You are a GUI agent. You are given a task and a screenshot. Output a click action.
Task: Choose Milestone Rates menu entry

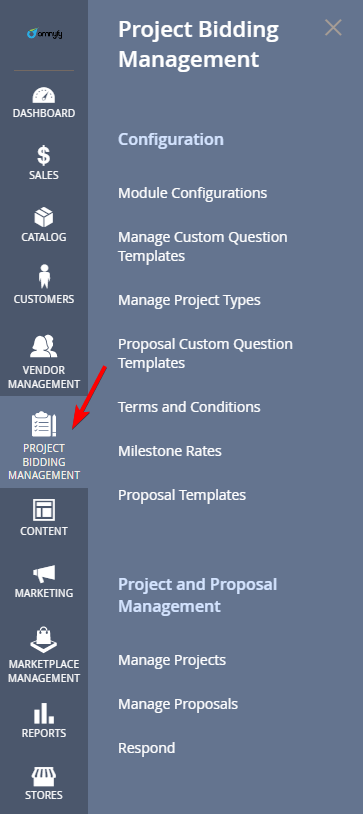pos(170,451)
